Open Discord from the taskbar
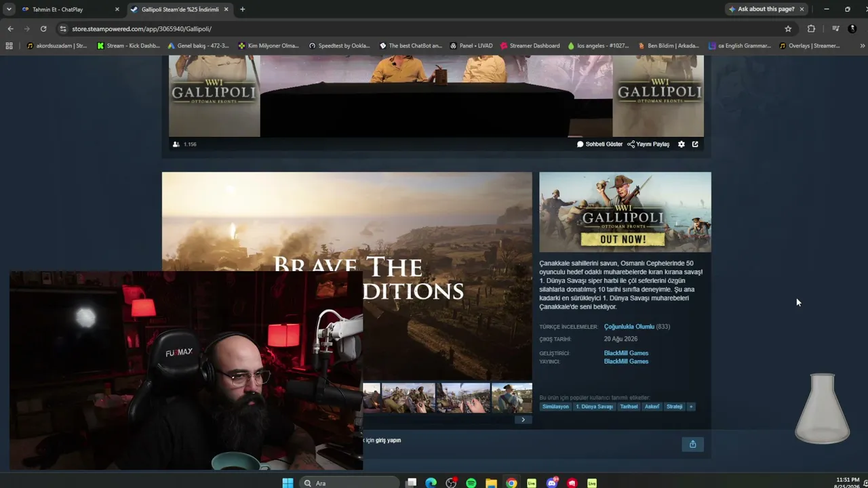Viewport: 868px width, 488px height. (x=552, y=483)
